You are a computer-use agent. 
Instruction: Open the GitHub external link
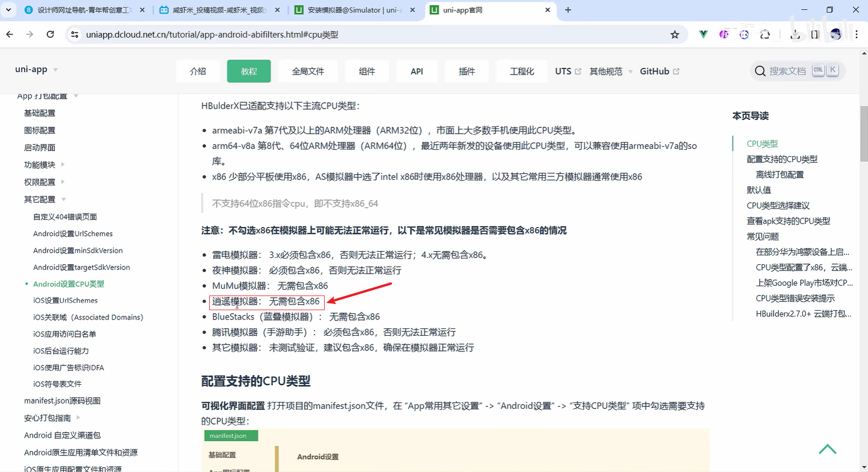660,71
